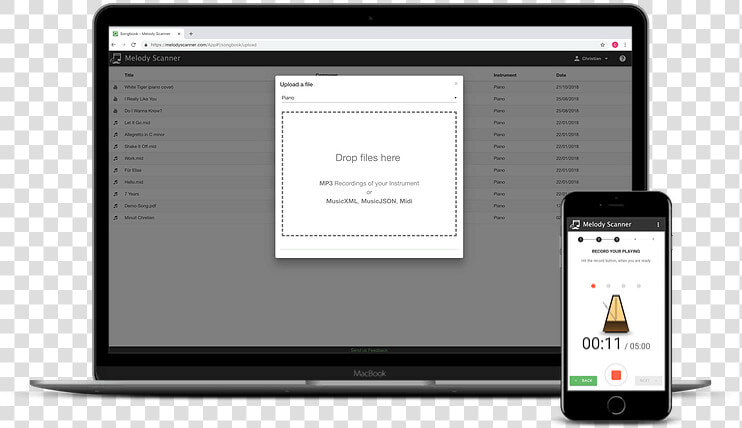742x428 pixels.
Task: Sort by the Title column header
Action: coord(129,75)
